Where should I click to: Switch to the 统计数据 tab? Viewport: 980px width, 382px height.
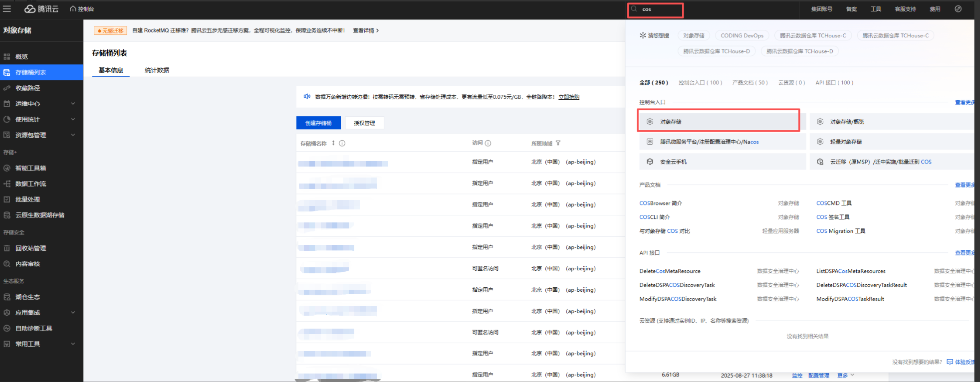click(x=157, y=70)
